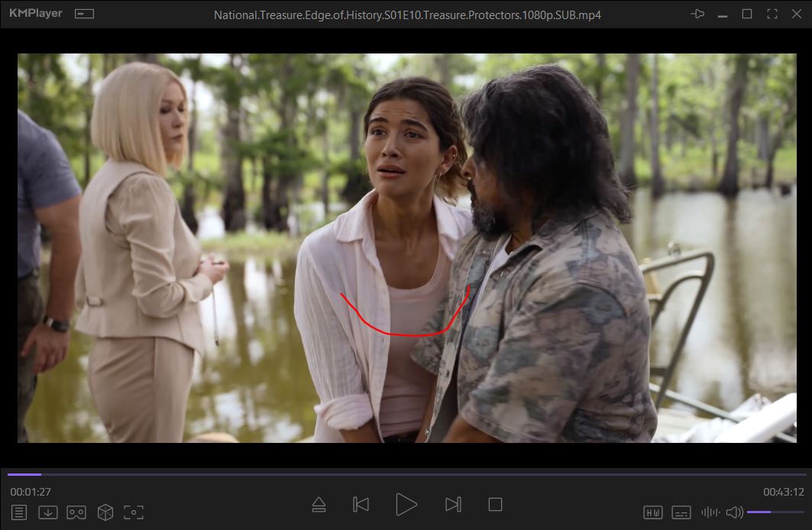
Task: Open the playlist panel icon
Action: (19, 512)
